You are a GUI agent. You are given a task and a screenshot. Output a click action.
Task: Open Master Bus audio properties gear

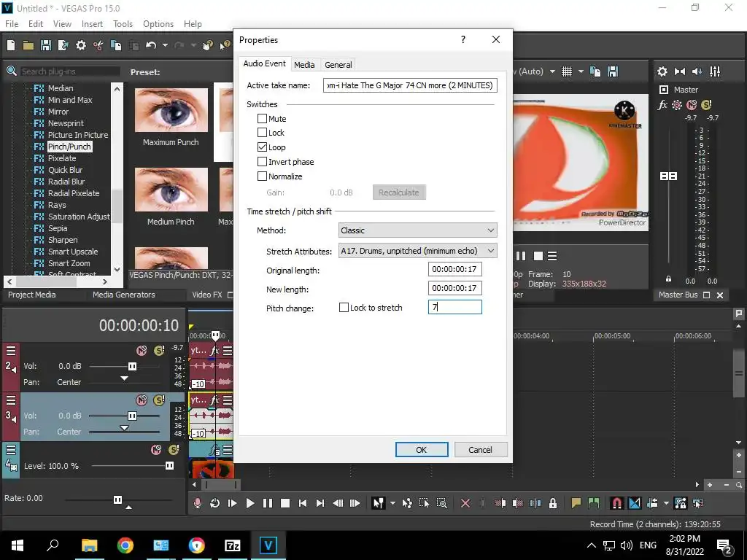(662, 71)
